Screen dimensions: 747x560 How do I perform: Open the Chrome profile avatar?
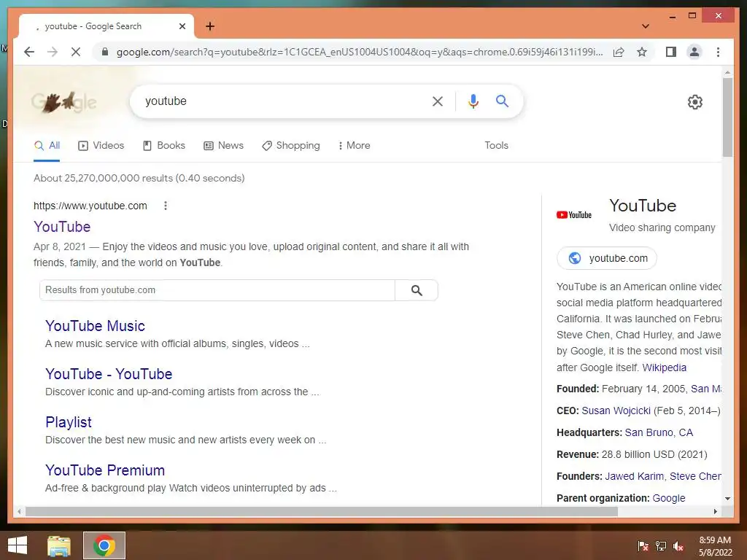tap(694, 52)
